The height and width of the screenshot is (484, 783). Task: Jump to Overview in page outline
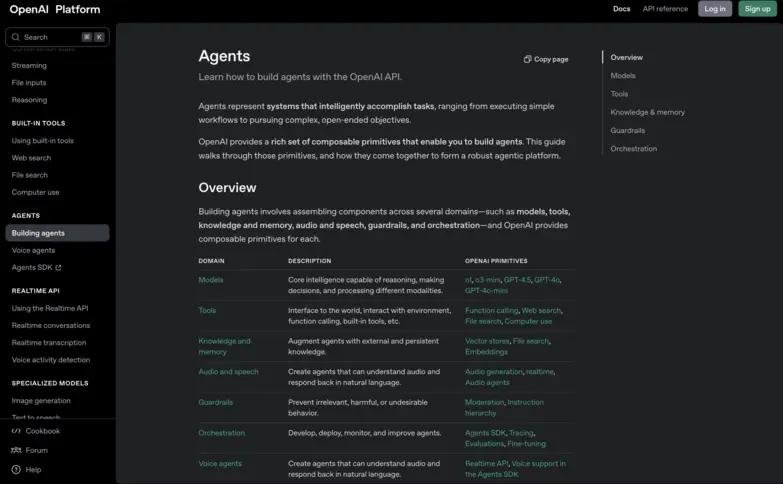click(x=626, y=57)
